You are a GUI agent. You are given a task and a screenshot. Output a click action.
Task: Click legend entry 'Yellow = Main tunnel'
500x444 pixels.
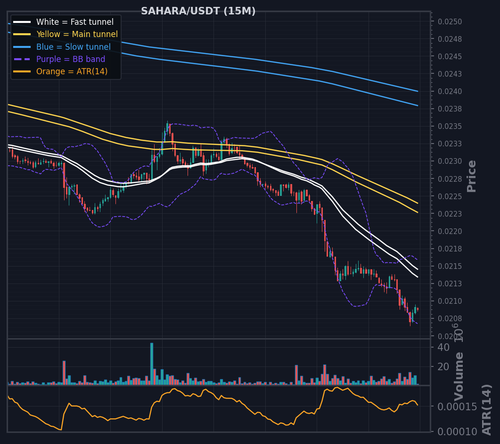click(77, 34)
